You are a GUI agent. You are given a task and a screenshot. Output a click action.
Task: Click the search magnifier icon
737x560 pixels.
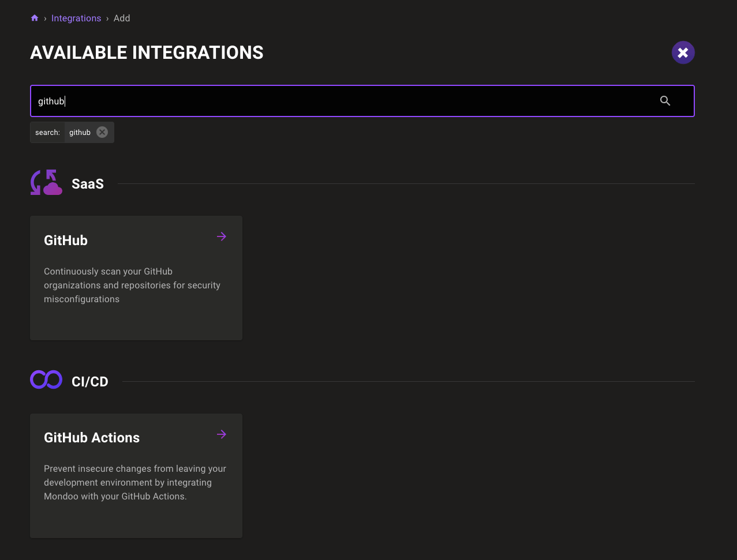point(665,100)
